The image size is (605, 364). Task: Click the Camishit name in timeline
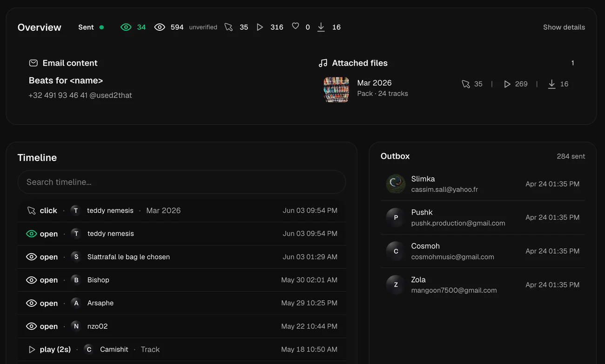(114, 350)
